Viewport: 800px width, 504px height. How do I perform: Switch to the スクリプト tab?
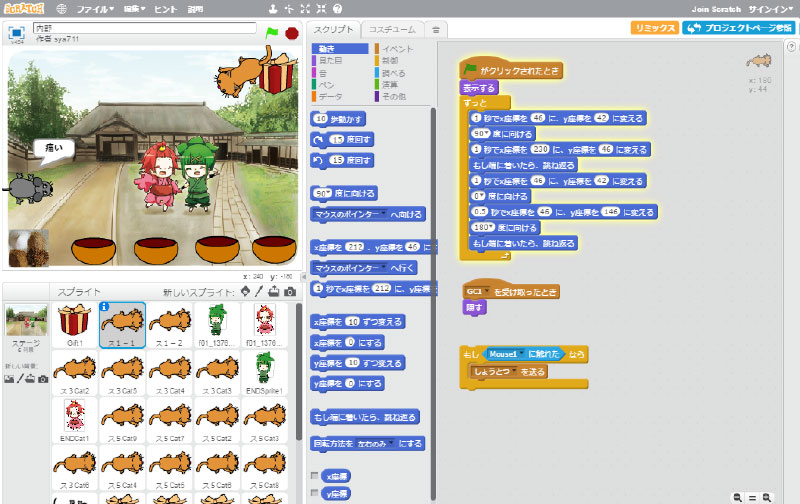point(333,30)
